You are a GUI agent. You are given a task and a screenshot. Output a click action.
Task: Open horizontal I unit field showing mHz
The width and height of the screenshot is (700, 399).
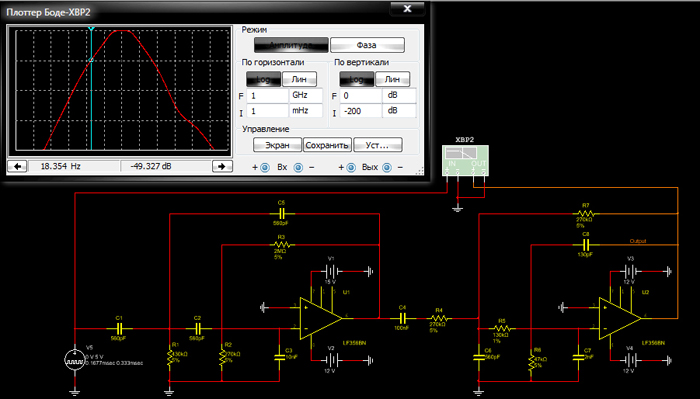pos(306,111)
